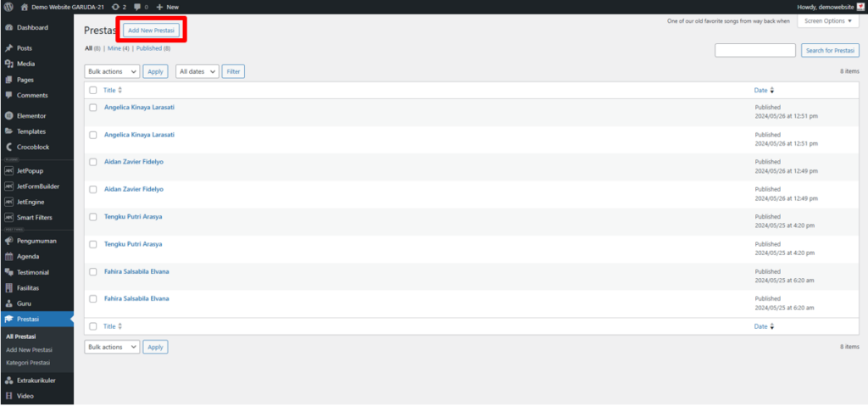Expand the All dates dropdown

(197, 71)
